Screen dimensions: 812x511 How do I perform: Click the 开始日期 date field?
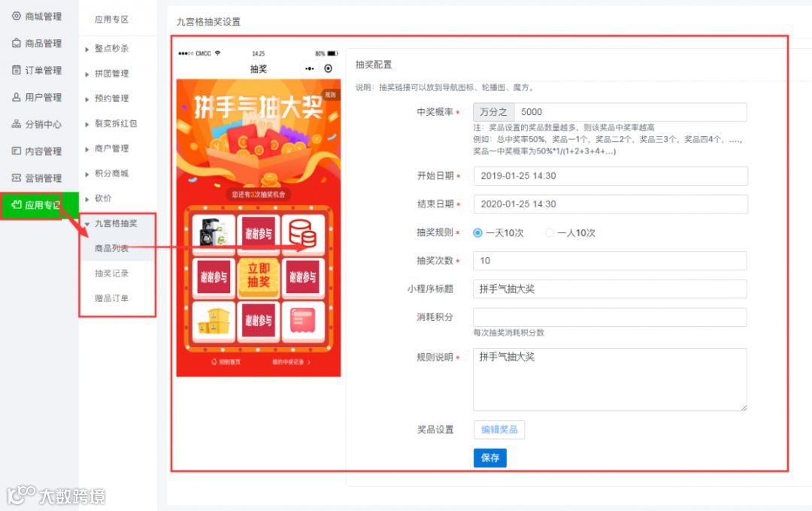[611, 176]
